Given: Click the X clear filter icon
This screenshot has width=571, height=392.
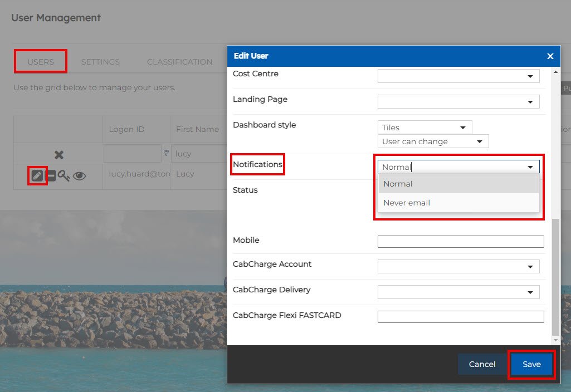Looking at the screenshot, I should tap(58, 155).
